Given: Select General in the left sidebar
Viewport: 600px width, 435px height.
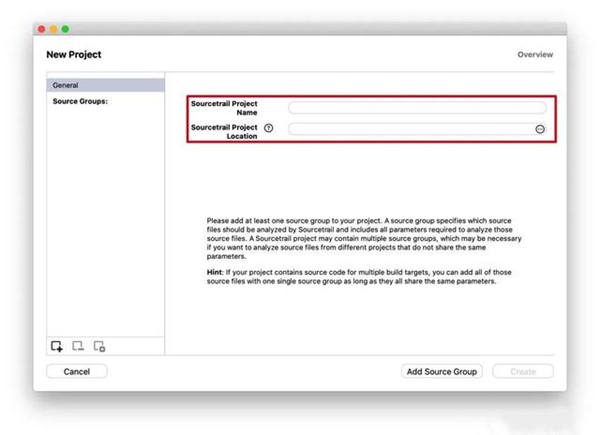Looking at the screenshot, I should pyautogui.click(x=105, y=85).
